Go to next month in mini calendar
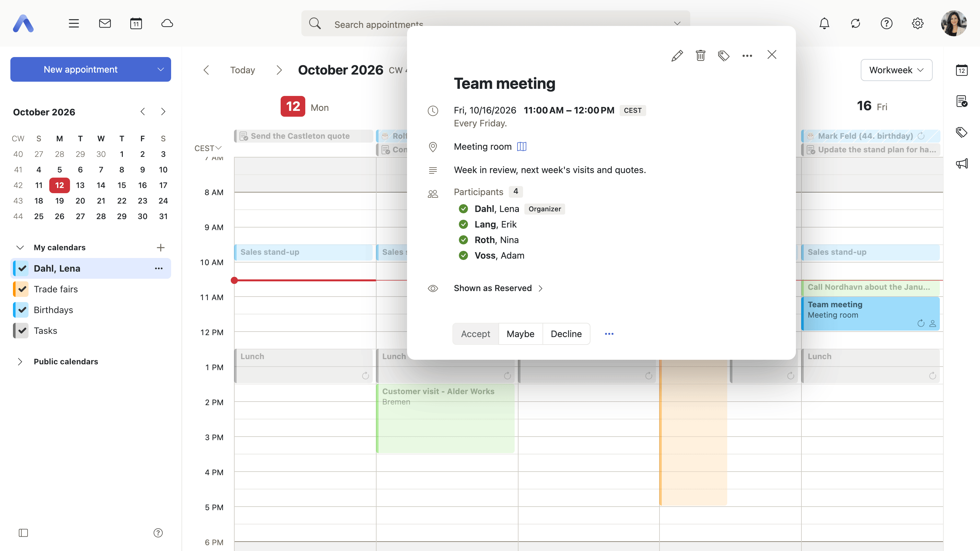This screenshot has width=980, height=551. (x=163, y=111)
